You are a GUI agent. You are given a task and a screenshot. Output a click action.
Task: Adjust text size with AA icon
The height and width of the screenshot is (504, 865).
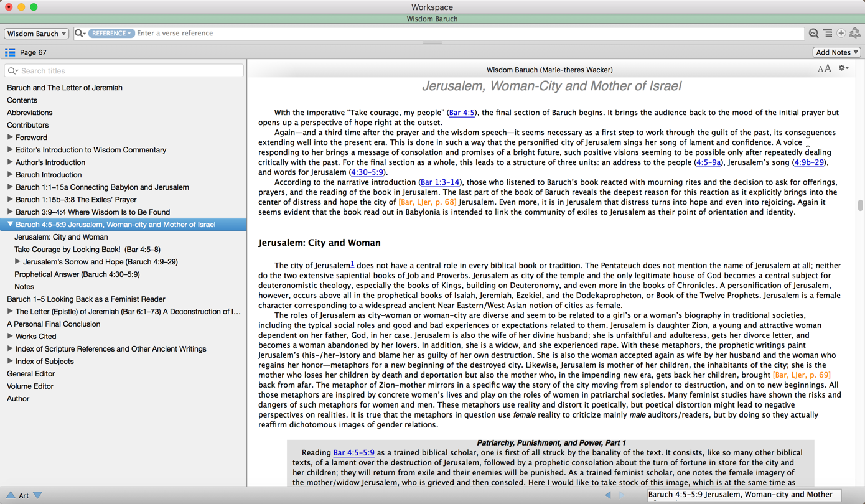[x=825, y=69]
